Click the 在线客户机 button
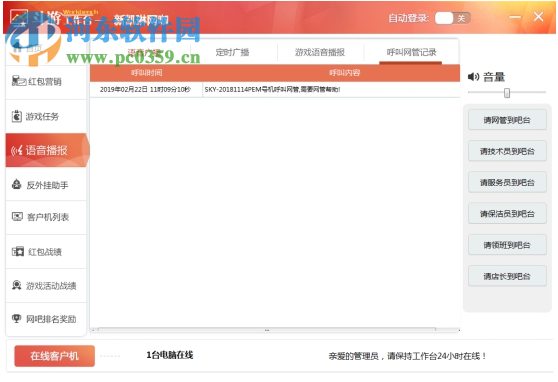558x382 pixels. pyautogui.click(x=54, y=356)
